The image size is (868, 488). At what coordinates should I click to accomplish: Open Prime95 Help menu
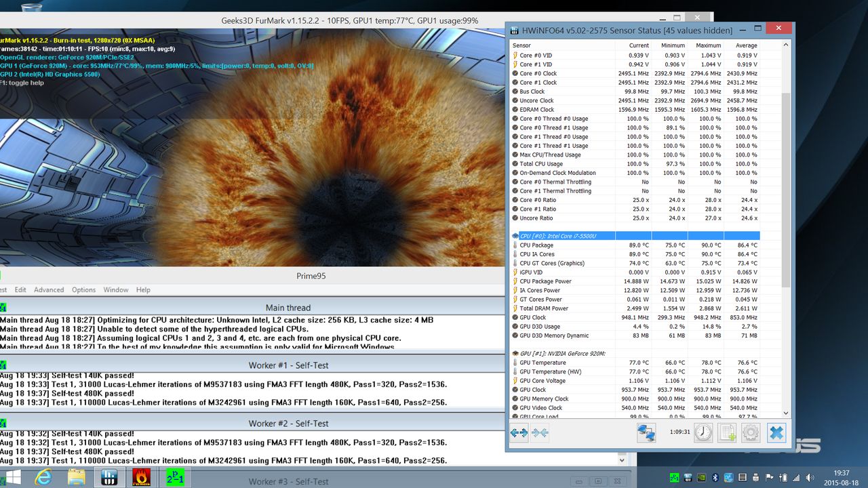(143, 289)
